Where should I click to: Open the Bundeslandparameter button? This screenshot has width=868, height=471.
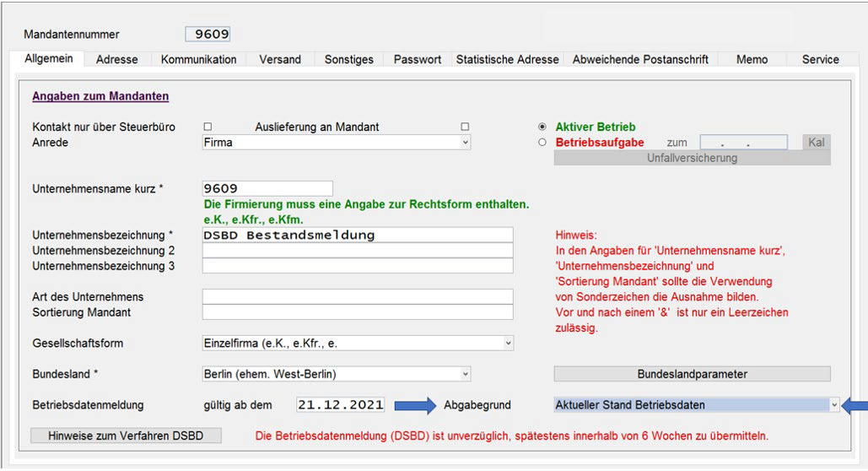click(x=692, y=374)
